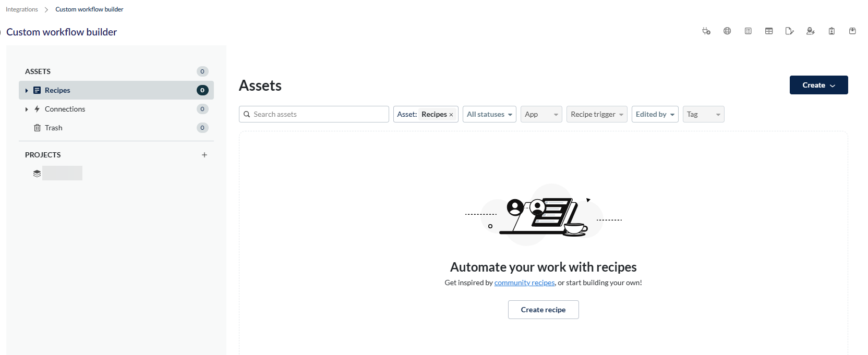Add a new project with plus icon
This screenshot has width=868, height=355.
click(204, 155)
